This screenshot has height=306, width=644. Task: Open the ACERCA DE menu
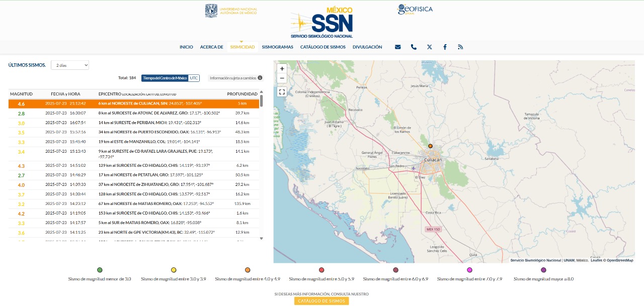(211, 47)
